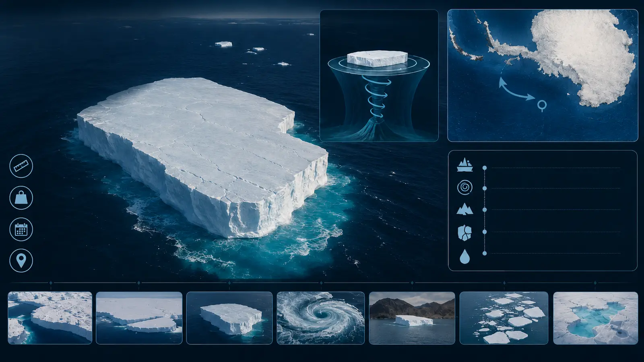Click timeline marker above ice shelf thumbnail

pos(51,283)
